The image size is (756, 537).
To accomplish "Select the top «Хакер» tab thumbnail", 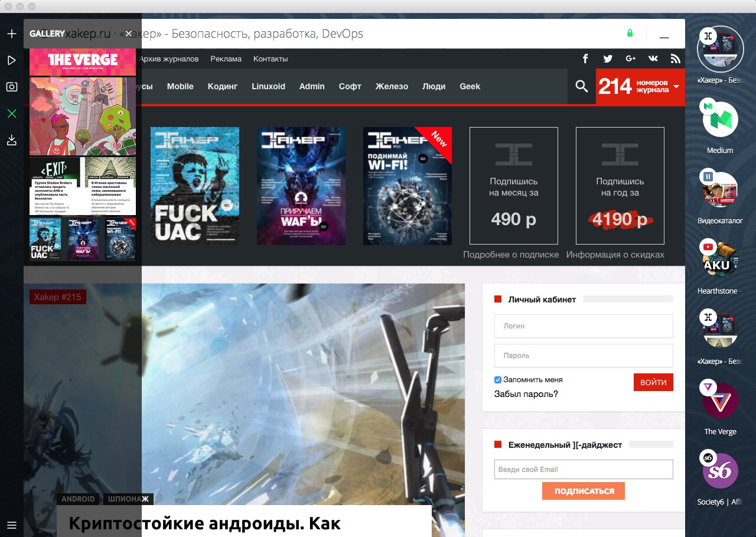I will (720, 50).
